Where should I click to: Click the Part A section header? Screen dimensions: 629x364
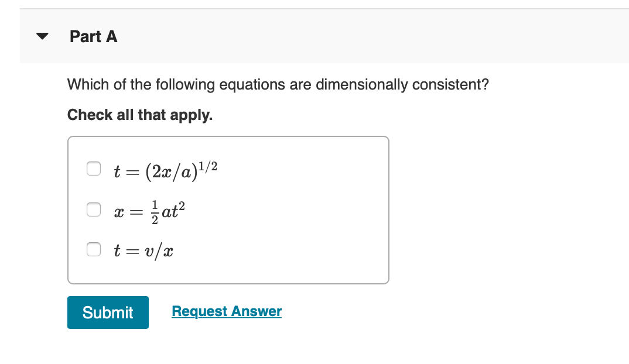[x=94, y=36]
